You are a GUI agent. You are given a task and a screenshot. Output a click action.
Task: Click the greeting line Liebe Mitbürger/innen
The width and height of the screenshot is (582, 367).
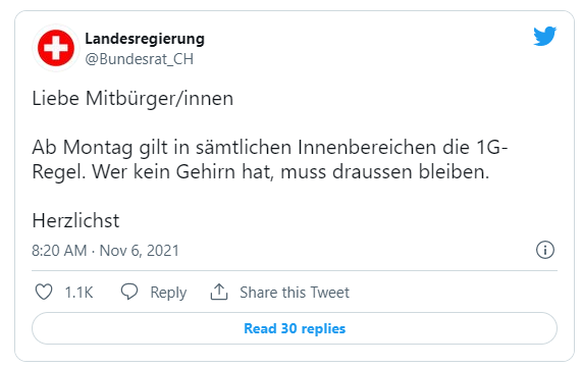[x=133, y=99]
